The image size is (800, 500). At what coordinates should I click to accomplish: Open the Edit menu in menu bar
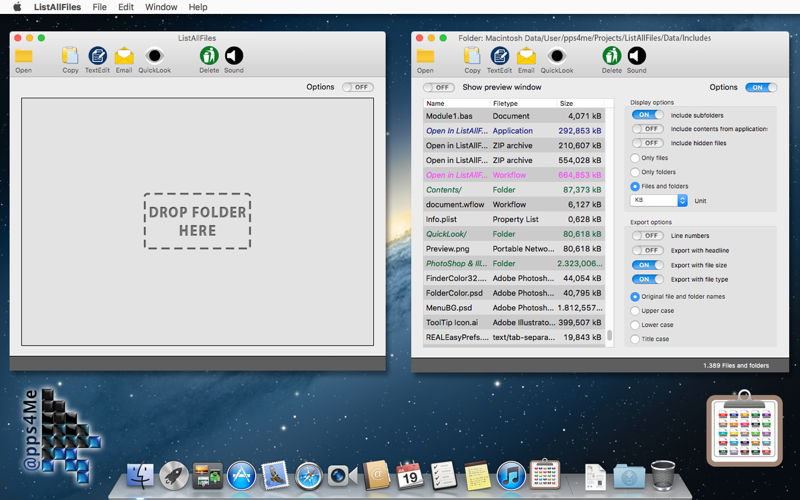point(125,7)
